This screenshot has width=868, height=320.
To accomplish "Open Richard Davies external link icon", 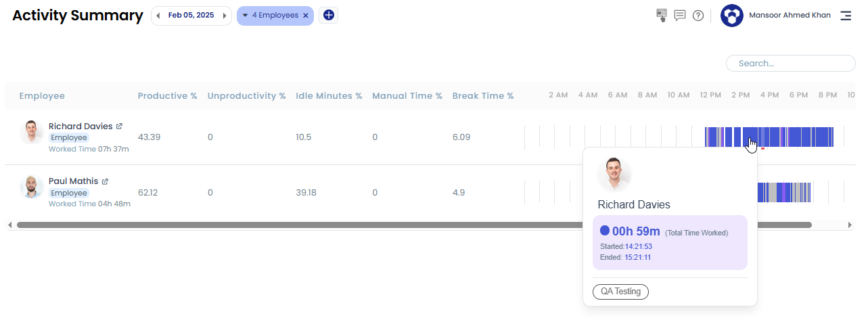I will 119,127.
